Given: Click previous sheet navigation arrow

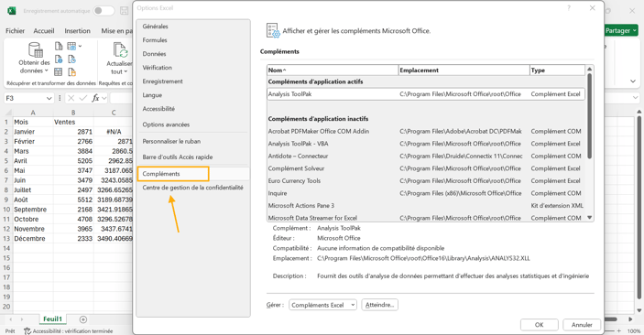Looking at the screenshot, I should pyautogui.click(x=11, y=319).
